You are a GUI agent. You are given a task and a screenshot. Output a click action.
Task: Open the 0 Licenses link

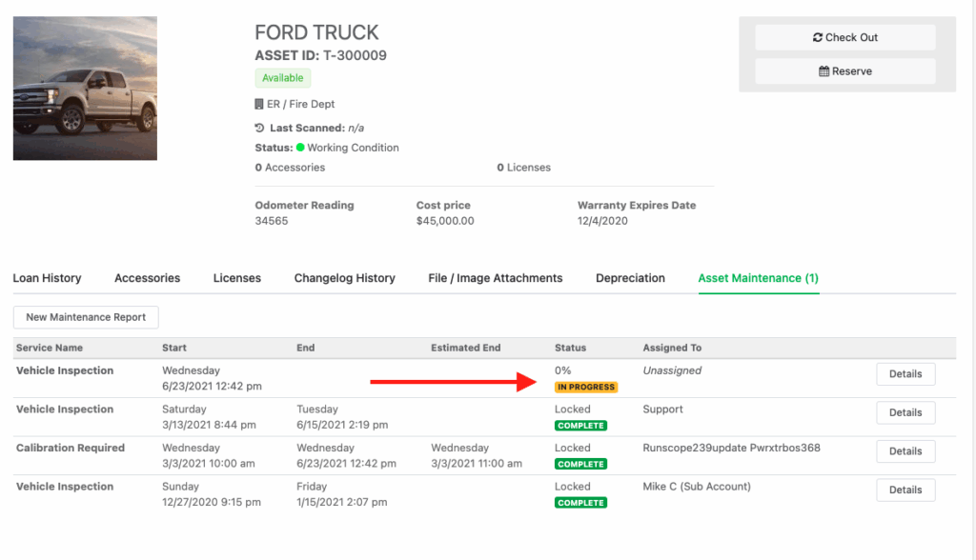(x=522, y=167)
